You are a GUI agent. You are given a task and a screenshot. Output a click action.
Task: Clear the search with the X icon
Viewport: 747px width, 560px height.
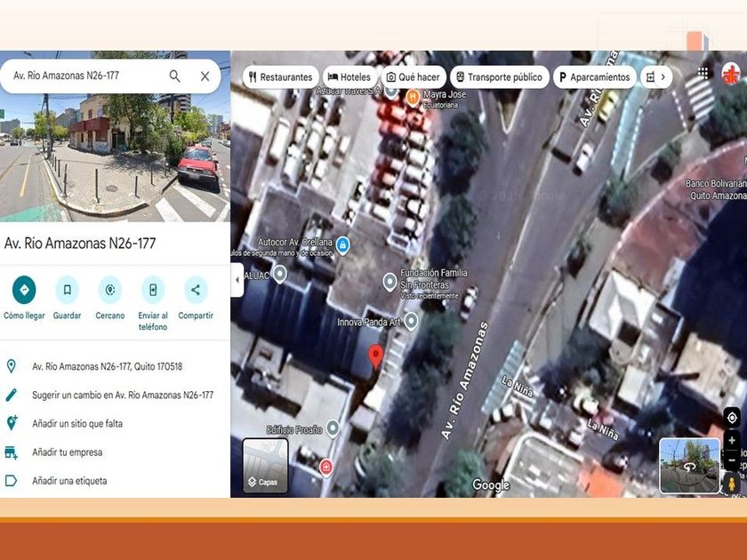pos(205,76)
